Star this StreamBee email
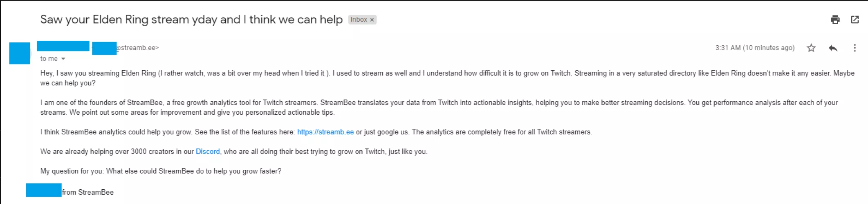This screenshot has height=204, width=868. (x=811, y=48)
